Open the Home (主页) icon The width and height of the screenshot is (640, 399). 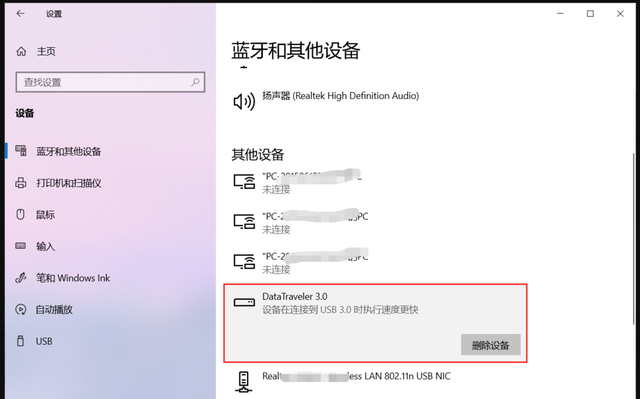point(21,51)
